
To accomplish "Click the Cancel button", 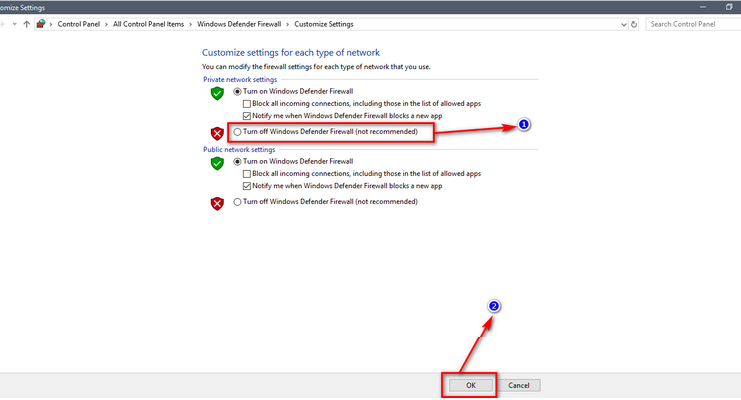I will pyautogui.click(x=519, y=385).
